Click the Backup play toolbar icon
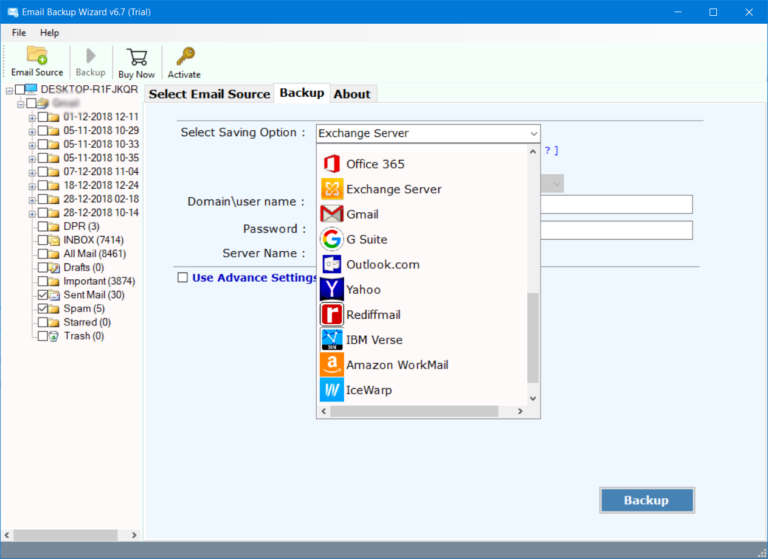 pos(90,56)
